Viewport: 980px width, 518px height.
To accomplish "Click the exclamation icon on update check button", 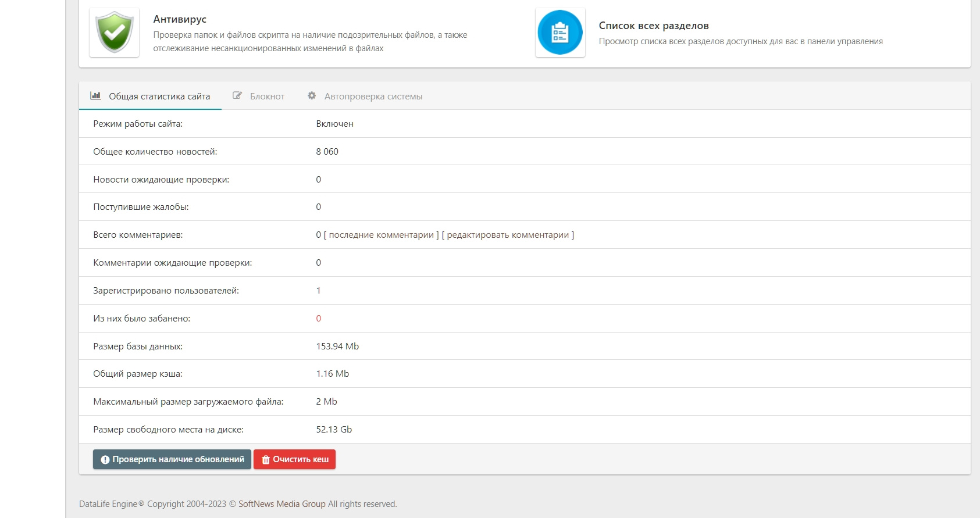I will pyautogui.click(x=105, y=460).
